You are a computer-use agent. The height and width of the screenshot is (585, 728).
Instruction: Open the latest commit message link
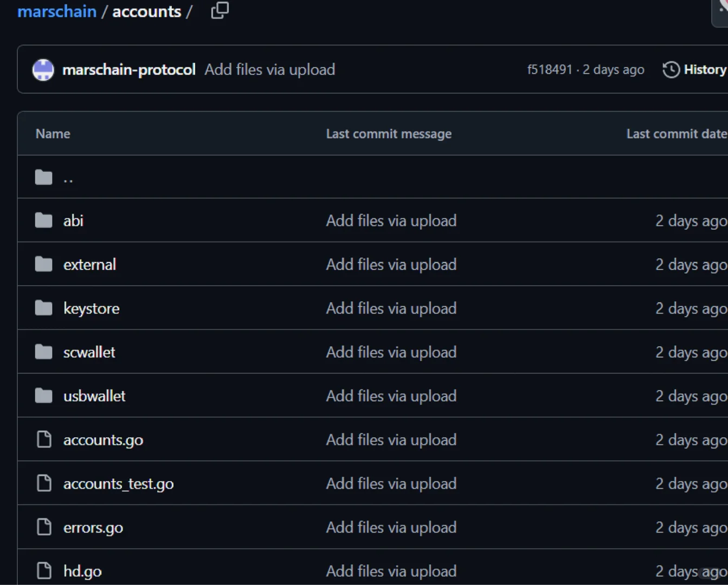tap(269, 70)
